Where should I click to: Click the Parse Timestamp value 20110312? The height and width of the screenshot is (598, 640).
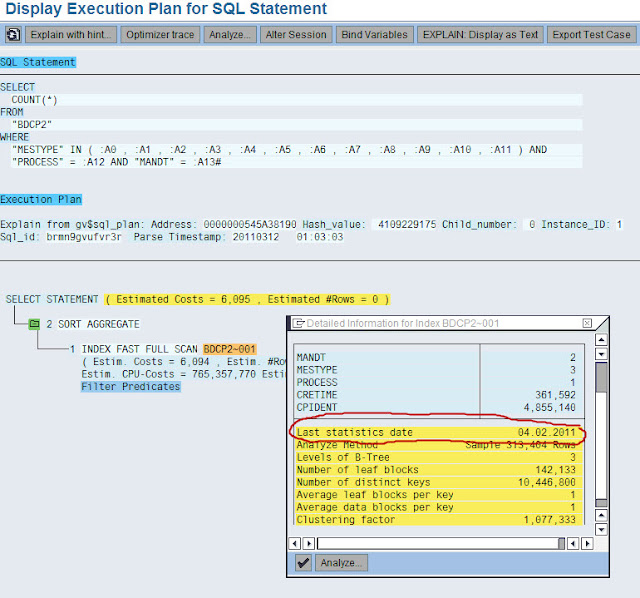(x=256, y=237)
